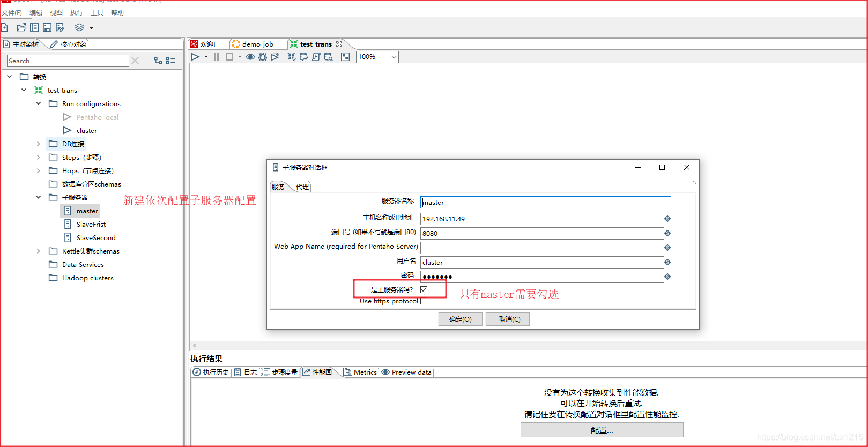Pause the running transformation

pos(217,57)
